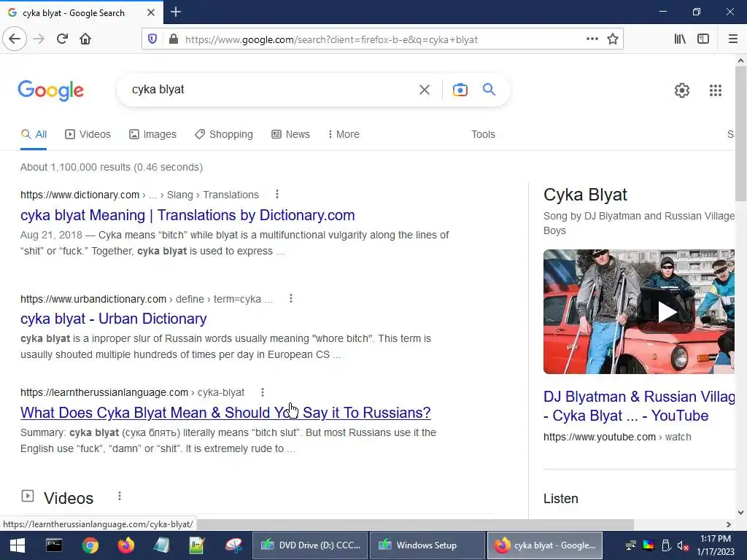Screen dimensions: 747x560
Task: Open 'cyka blyat - Urban Dictionary' result
Action: [113, 319]
